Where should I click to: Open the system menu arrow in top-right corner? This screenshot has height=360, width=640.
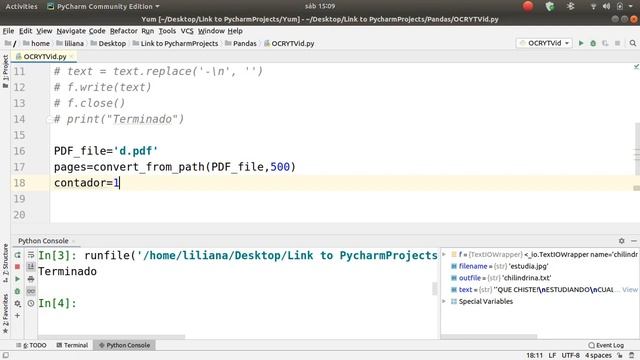click(x=631, y=6)
